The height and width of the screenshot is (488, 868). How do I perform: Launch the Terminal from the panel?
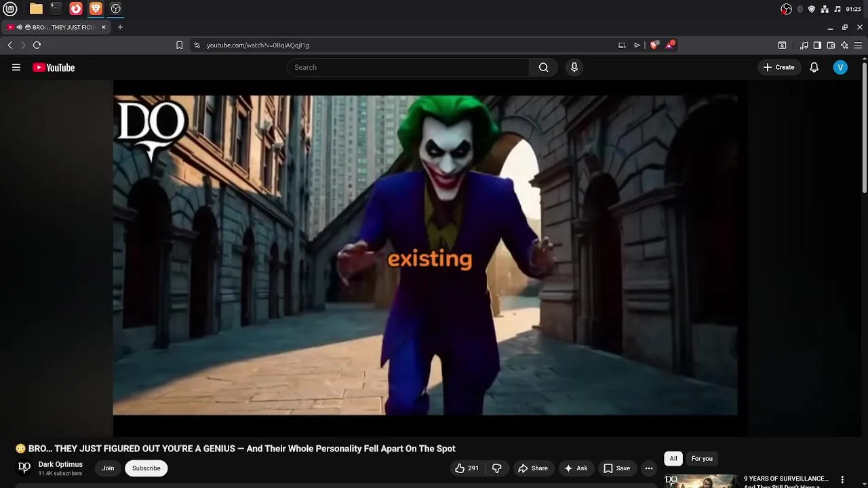coord(56,9)
